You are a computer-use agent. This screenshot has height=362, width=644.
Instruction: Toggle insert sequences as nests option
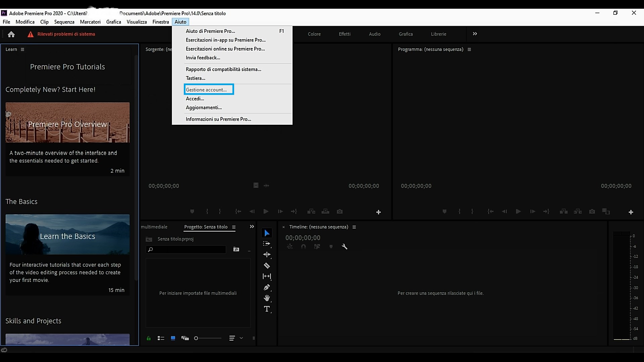[290, 247]
